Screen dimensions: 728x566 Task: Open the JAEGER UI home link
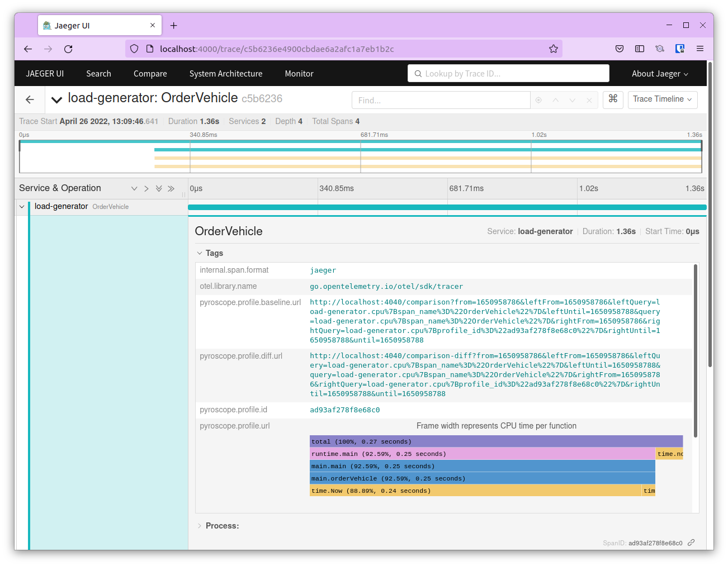[x=45, y=74]
